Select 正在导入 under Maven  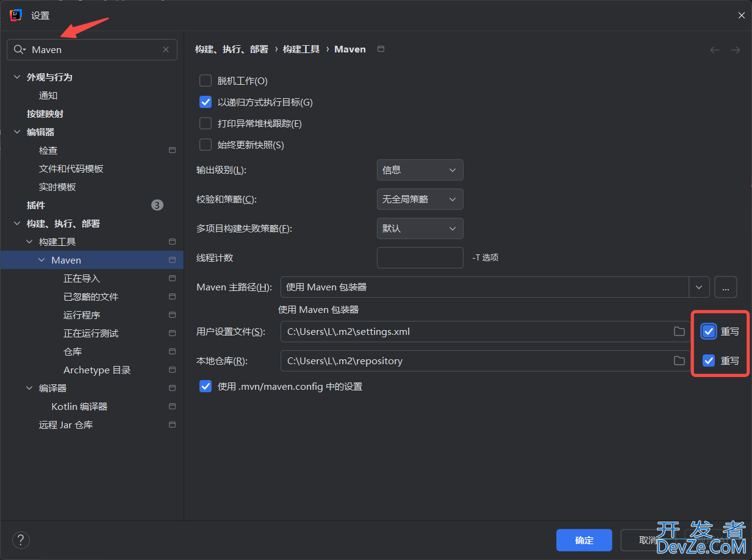pyautogui.click(x=82, y=278)
